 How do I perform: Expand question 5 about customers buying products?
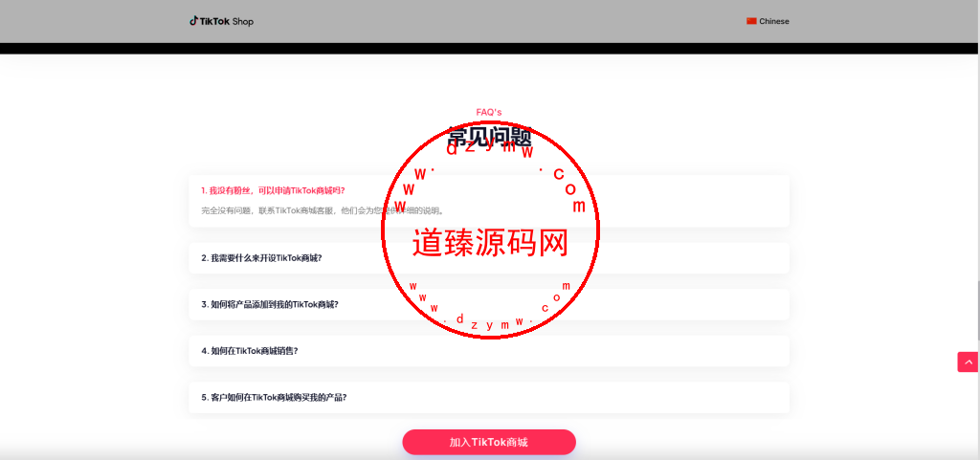[x=489, y=397]
